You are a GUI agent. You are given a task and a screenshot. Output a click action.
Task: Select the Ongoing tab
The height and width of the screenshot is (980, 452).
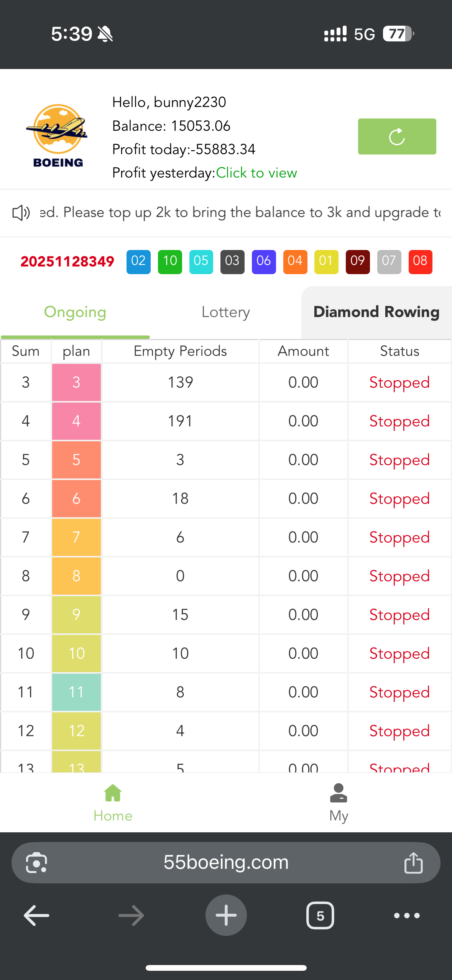[x=75, y=312]
